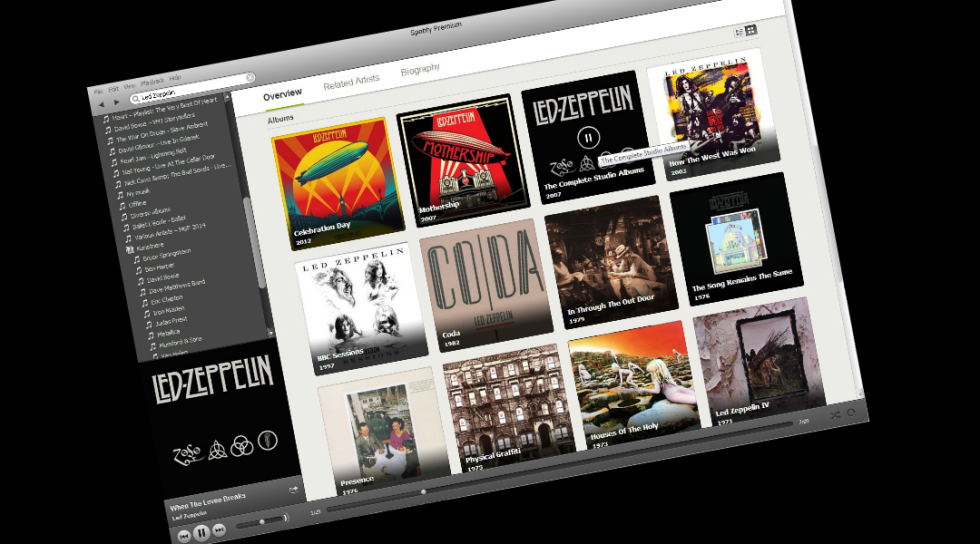Pause The Complete Studio Albums via overlay button
Image resolution: width=980 pixels, height=544 pixels.
(588, 138)
